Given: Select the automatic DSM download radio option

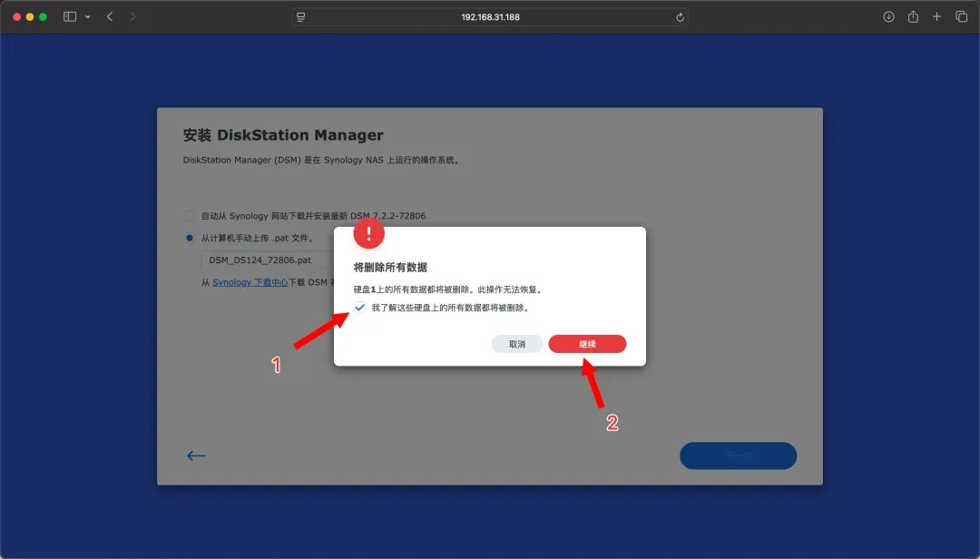Looking at the screenshot, I should tap(189, 216).
